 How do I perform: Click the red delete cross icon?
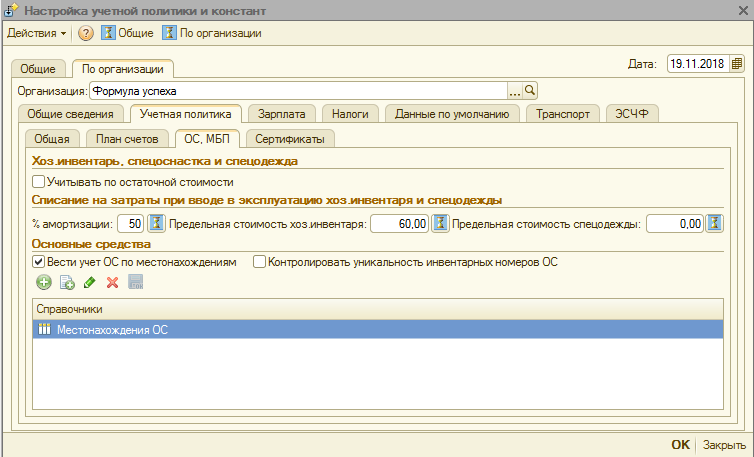[x=113, y=284]
